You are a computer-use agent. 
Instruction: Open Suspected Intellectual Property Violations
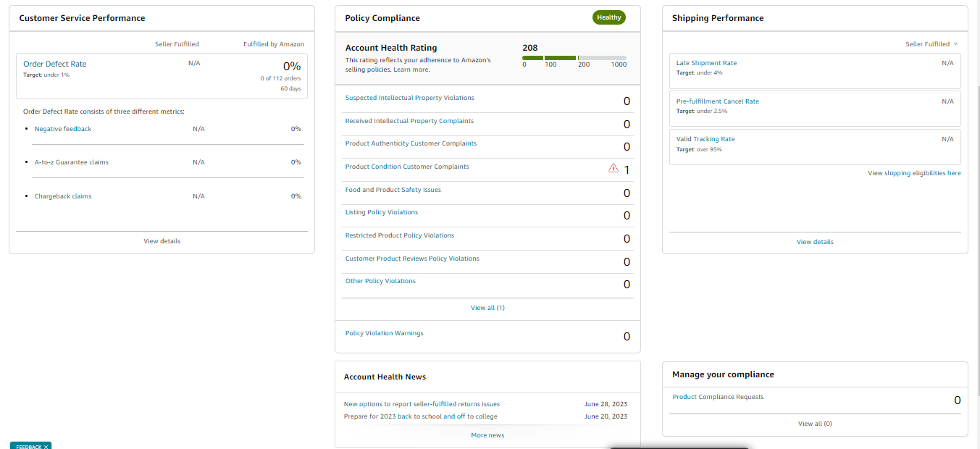410,98
